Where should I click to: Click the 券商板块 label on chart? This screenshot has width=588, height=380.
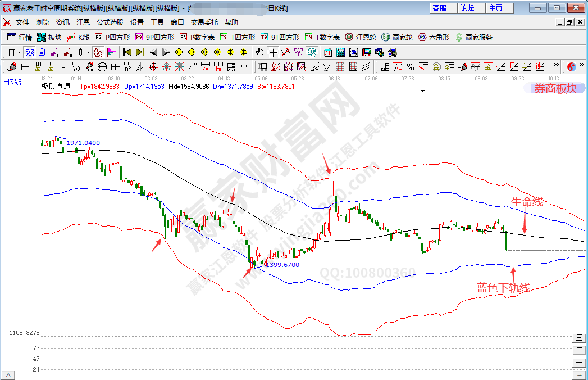555,88
